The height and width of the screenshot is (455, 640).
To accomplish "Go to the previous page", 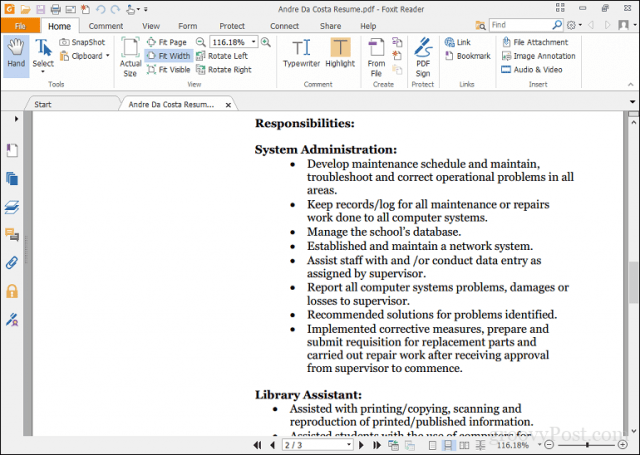I will pyautogui.click(x=273, y=445).
